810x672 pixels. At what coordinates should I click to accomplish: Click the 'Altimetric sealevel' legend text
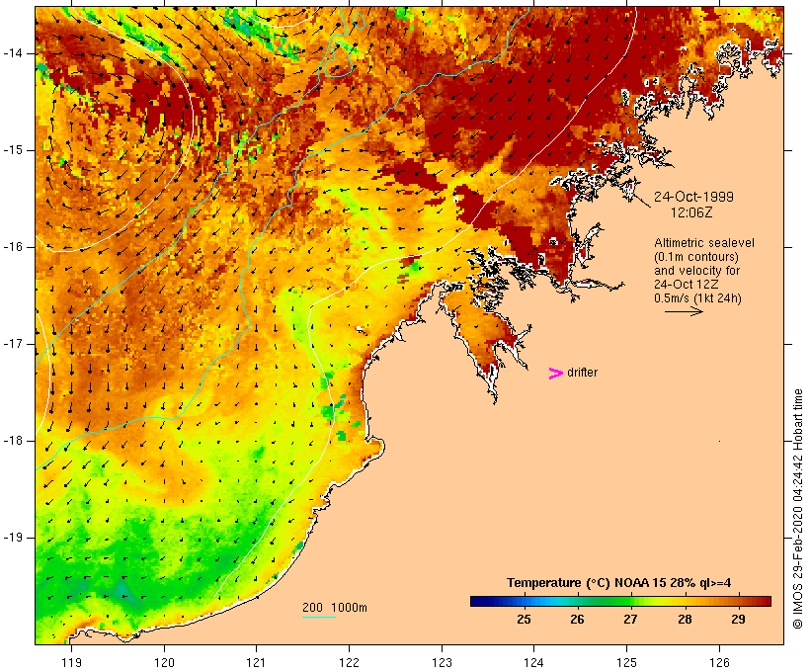click(x=704, y=243)
